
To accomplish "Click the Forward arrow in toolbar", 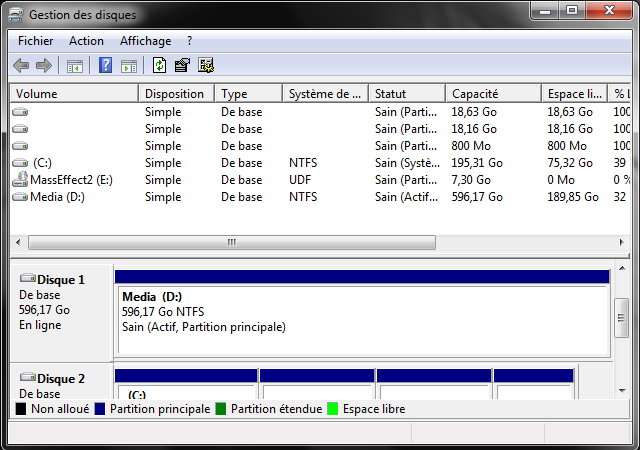I will [44, 66].
